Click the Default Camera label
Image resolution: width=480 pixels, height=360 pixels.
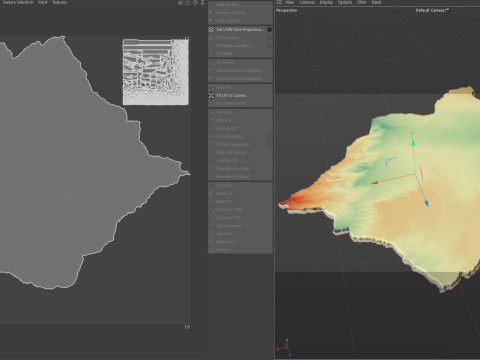pos(430,10)
